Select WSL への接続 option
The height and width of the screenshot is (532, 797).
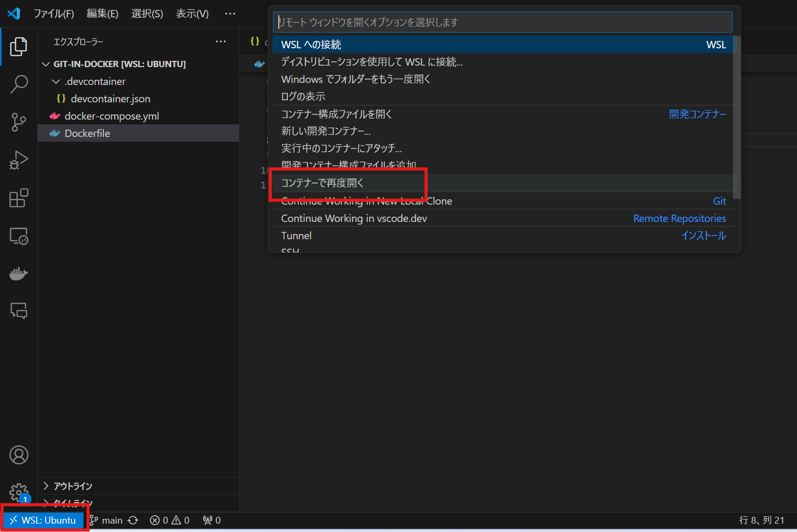[503, 45]
